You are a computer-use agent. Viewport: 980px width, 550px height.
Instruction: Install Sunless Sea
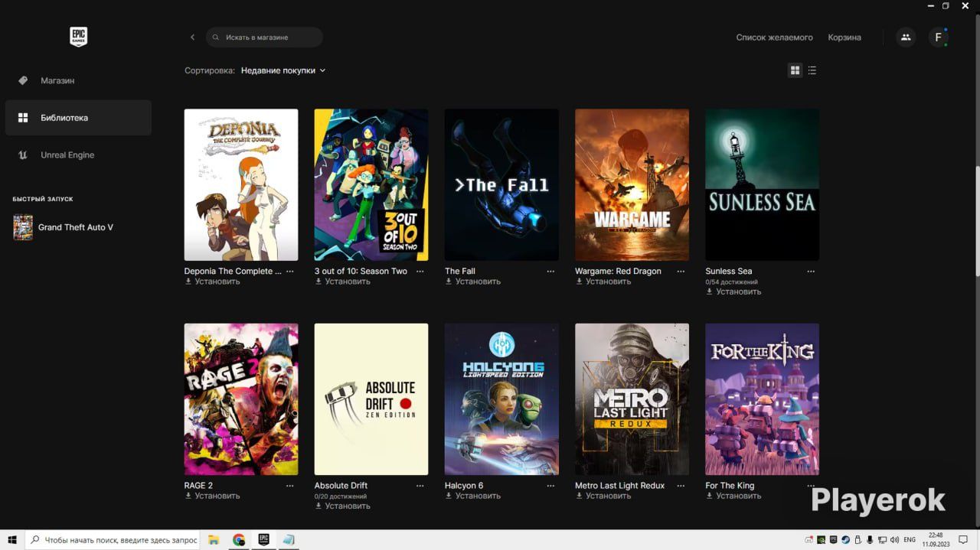[733, 291]
